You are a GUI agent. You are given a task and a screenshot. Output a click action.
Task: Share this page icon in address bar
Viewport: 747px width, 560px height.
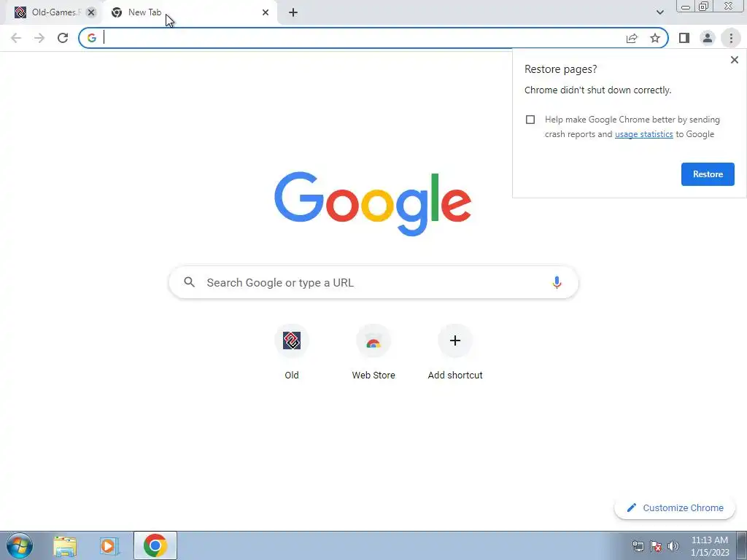[x=632, y=38]
